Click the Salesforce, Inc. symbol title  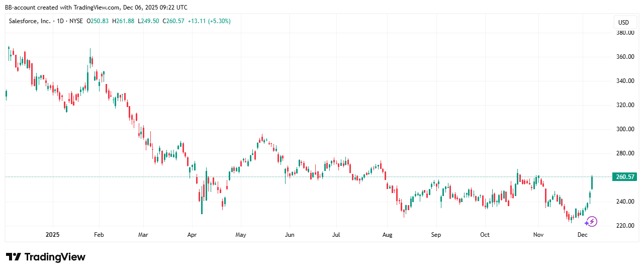tap(30, 21)
